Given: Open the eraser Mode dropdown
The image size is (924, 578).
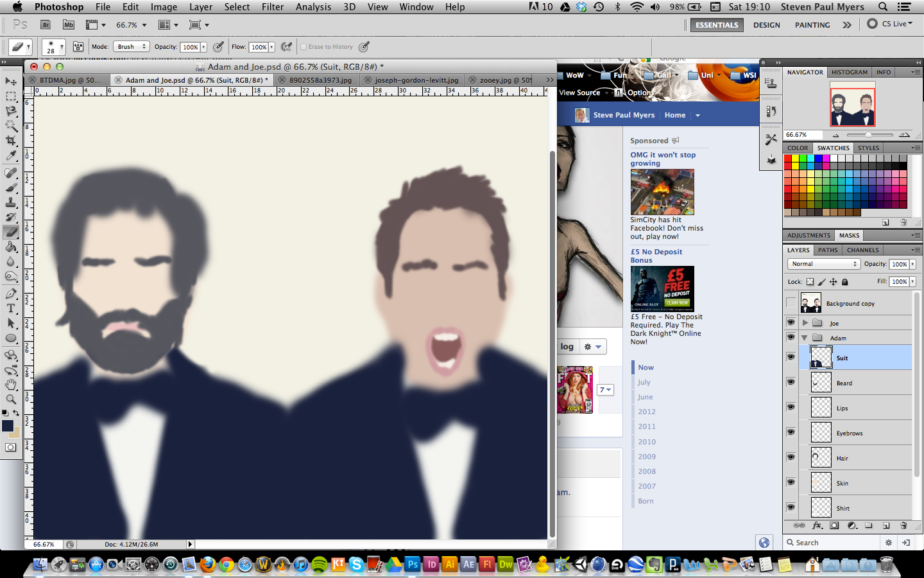Looking at the screenshot, I should [132, 47].
